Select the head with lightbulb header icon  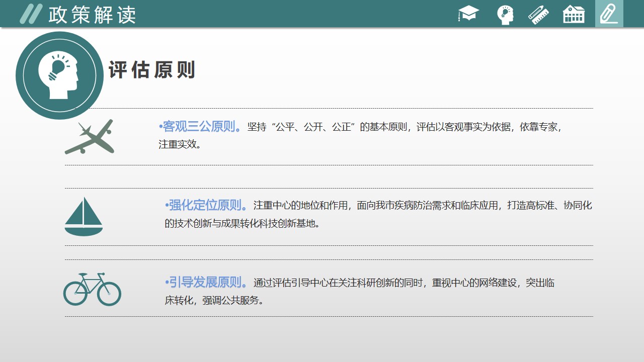pyautogui.click(x=505, y=14)
